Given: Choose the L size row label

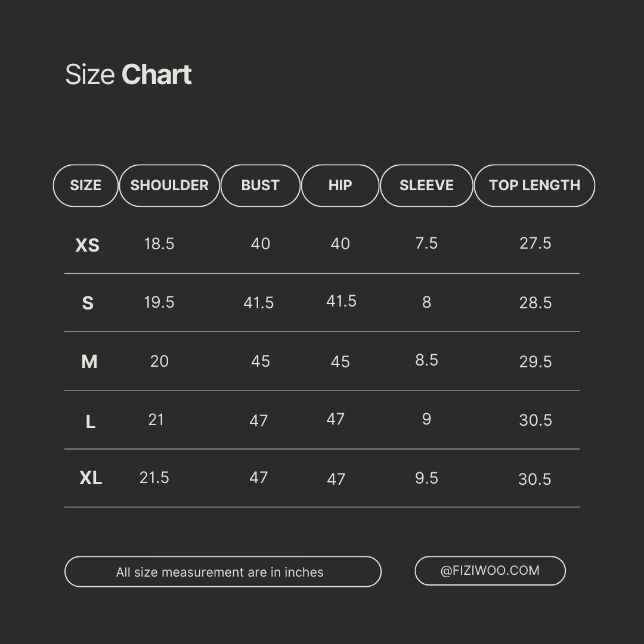Looking at the screenshot, I should [90, 422].
